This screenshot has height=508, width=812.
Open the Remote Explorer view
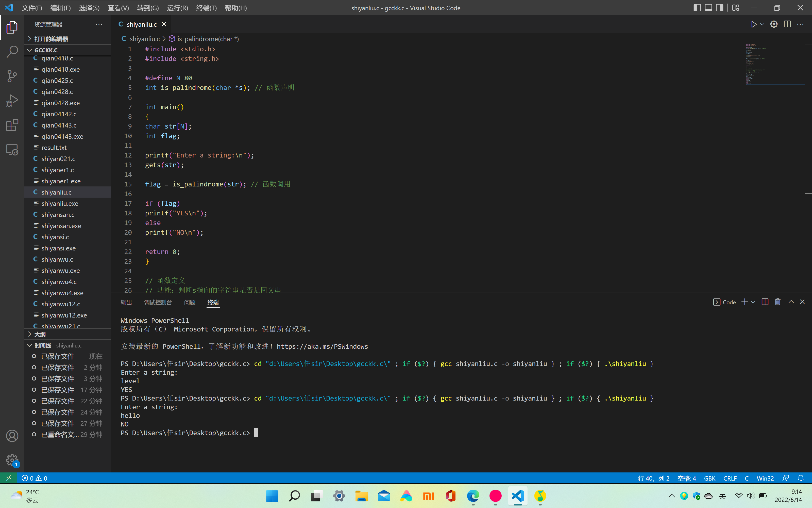tap(12, 150)
